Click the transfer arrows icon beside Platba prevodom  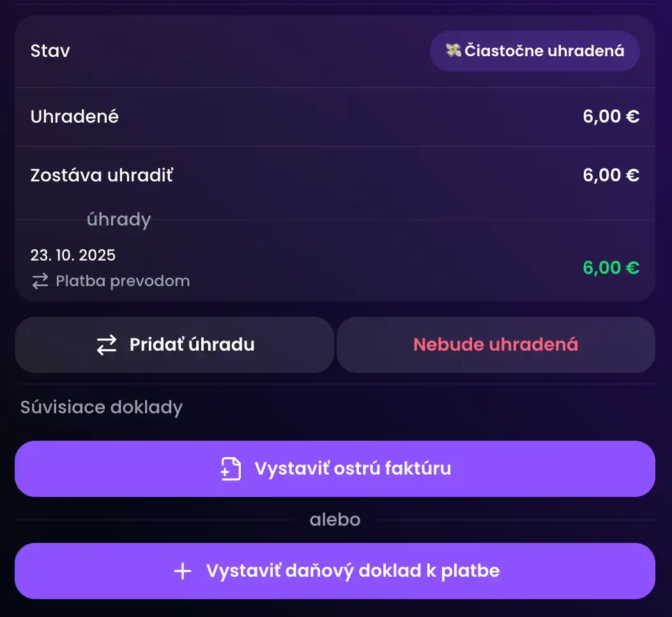(x=40, y=281)
